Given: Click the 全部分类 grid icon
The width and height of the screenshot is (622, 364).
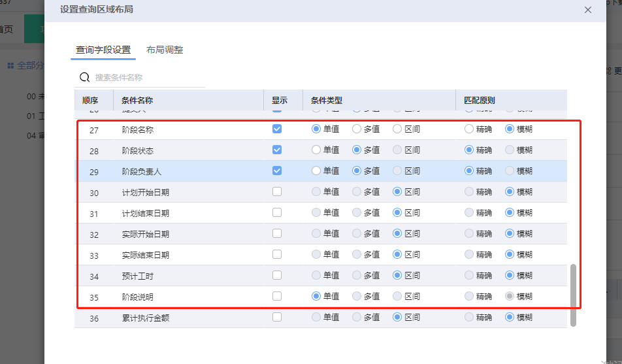Looking at the screenshot, I should coord(10,65).
